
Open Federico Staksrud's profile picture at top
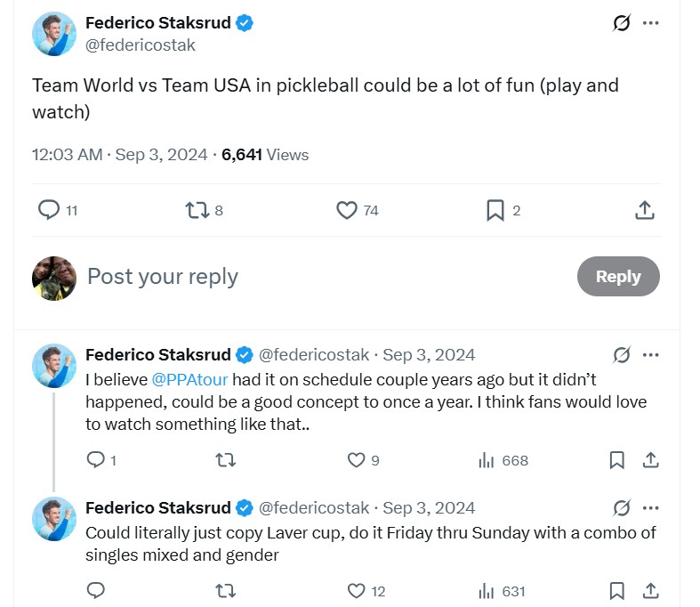[x=53, y=34]
